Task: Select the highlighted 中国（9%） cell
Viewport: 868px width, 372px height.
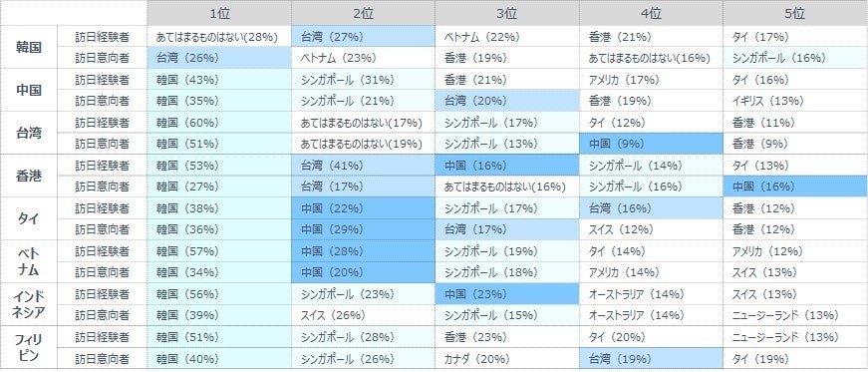Action: click(x=651, y=144)
